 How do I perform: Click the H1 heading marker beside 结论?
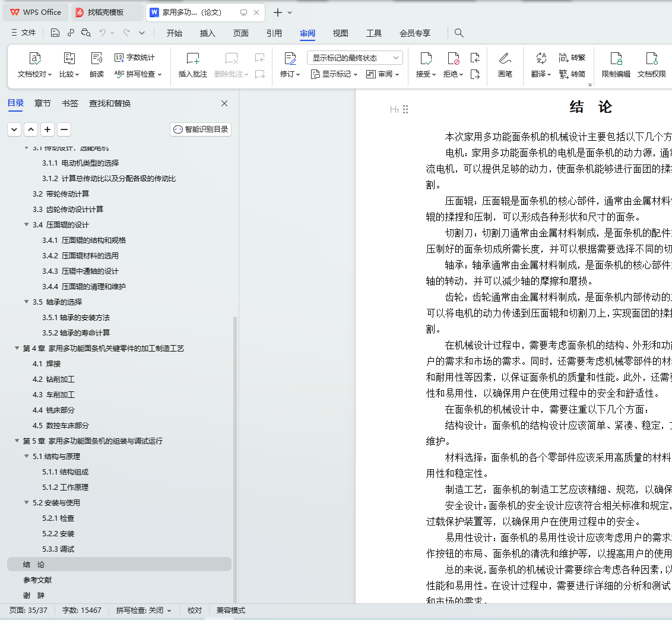pos(394,110)
